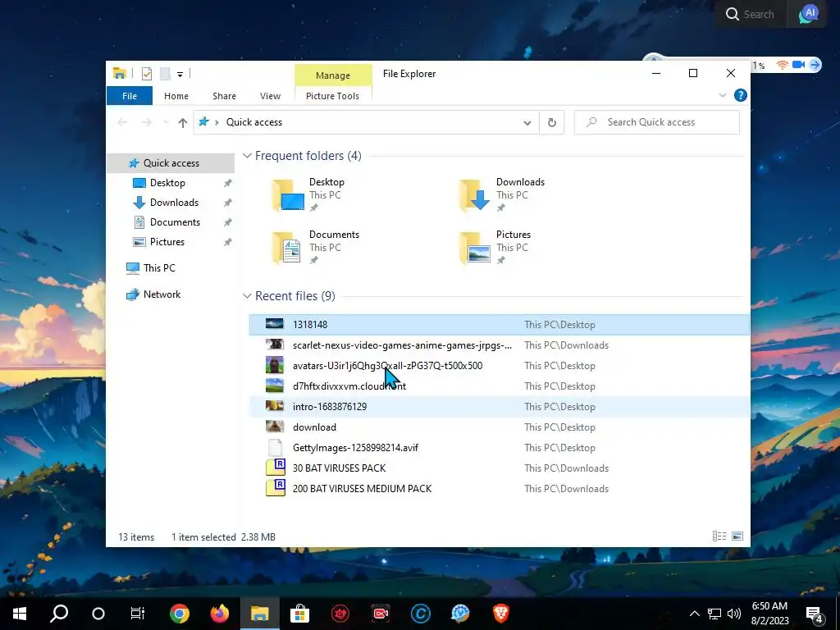
Task: Select the avatars-U3ir1j6Qhg3Qxall file thumbnail
Action: coord(274,365)
